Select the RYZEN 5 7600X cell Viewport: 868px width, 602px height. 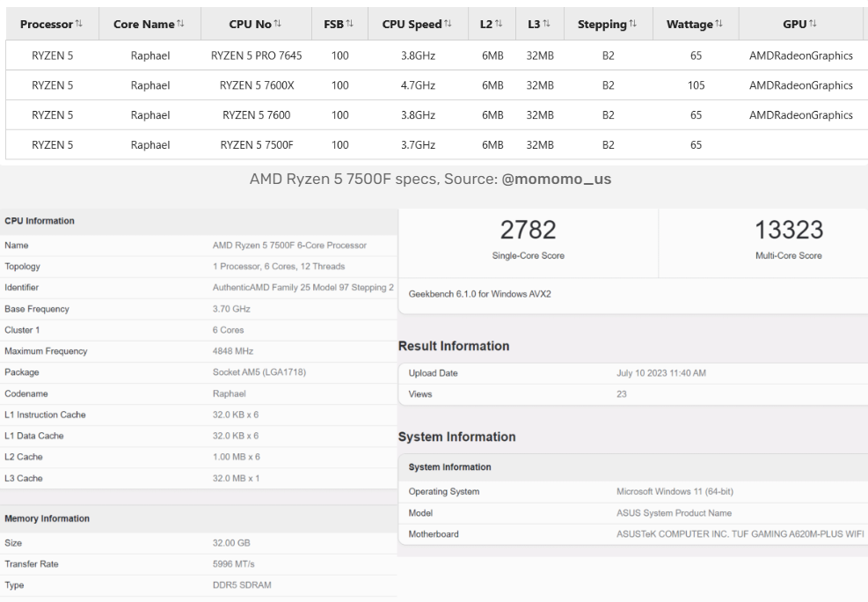click(x=257, y=85)
